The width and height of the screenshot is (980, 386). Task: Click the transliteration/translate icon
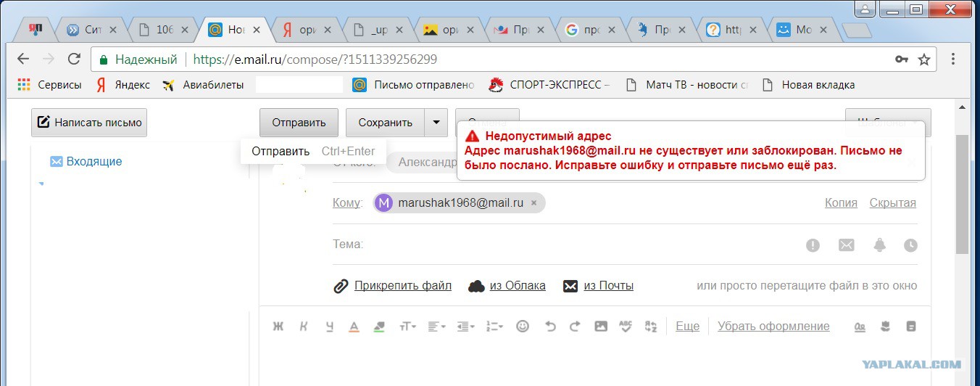coord(650,327)
